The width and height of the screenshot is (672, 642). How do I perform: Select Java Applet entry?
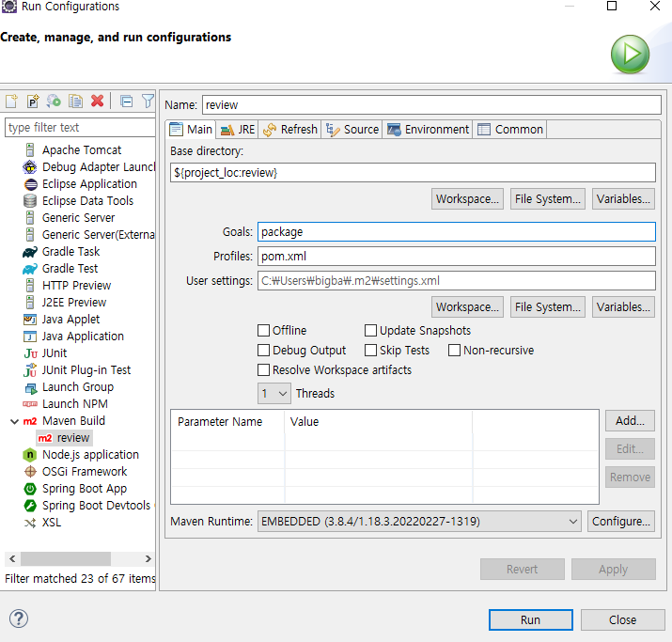[70, 320]
